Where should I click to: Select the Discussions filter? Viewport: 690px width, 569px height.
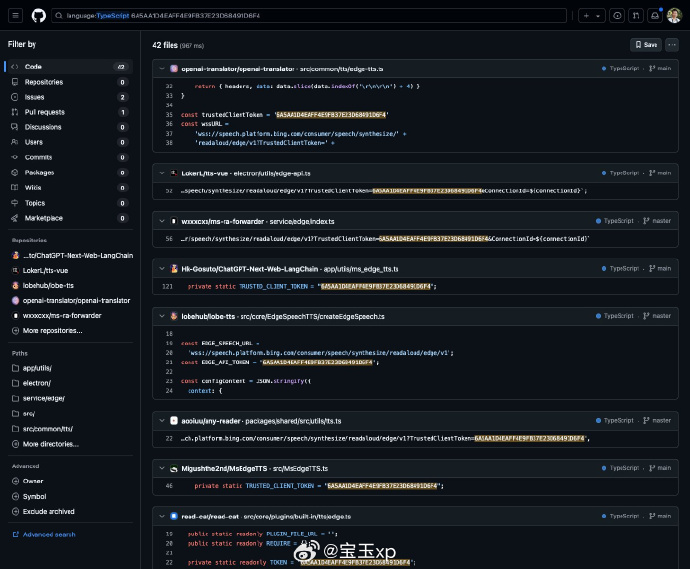click(70, 127)
